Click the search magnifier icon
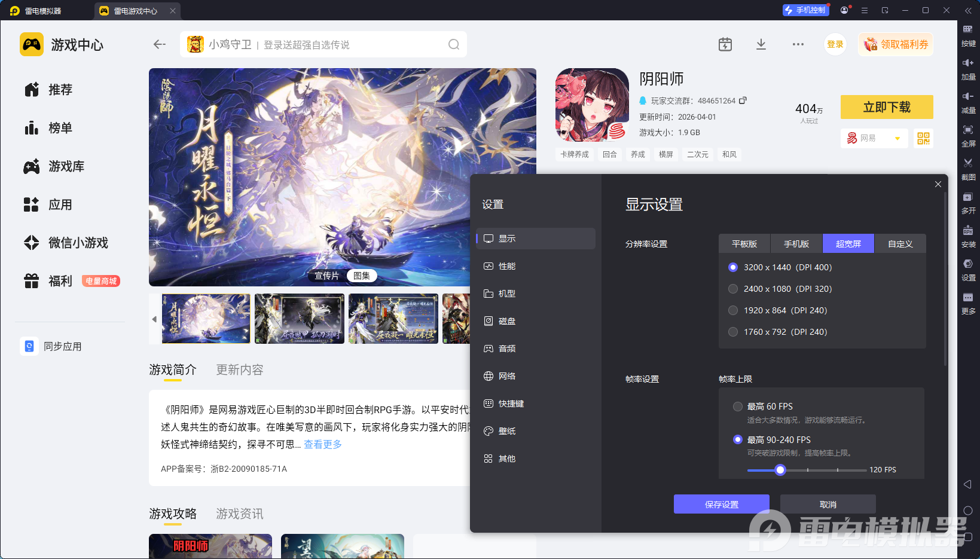This screenshot has height=559, width=980. [454, 44]
